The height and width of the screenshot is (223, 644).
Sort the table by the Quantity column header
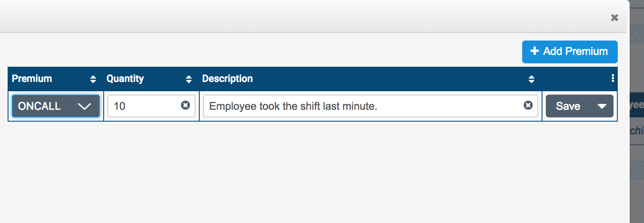[125, 79]
